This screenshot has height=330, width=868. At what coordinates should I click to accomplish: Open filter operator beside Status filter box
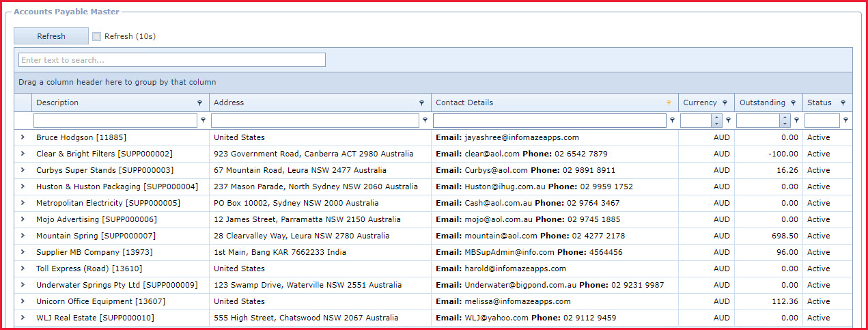pyautogui.click(x=846, y=120)
